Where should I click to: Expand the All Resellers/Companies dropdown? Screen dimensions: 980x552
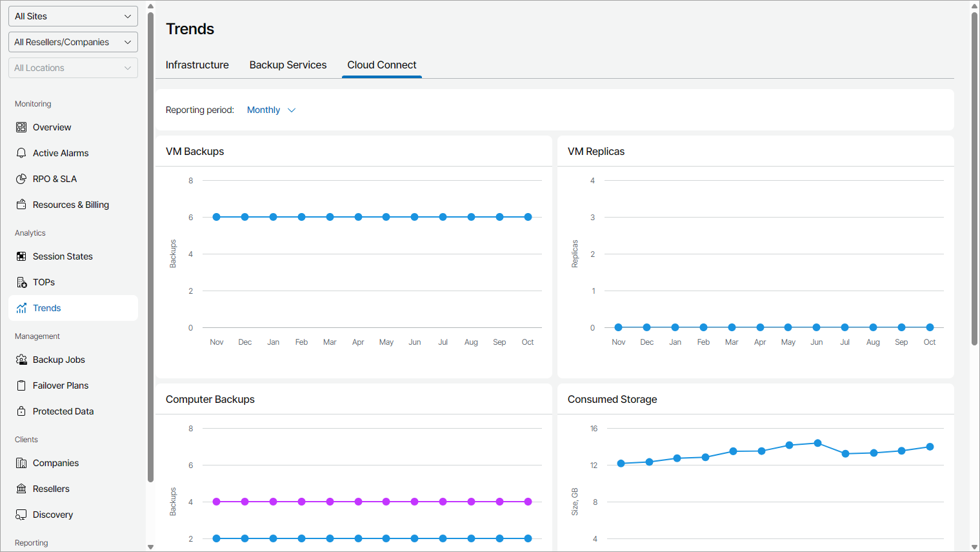pyautogui.click(x=73, y=42)
